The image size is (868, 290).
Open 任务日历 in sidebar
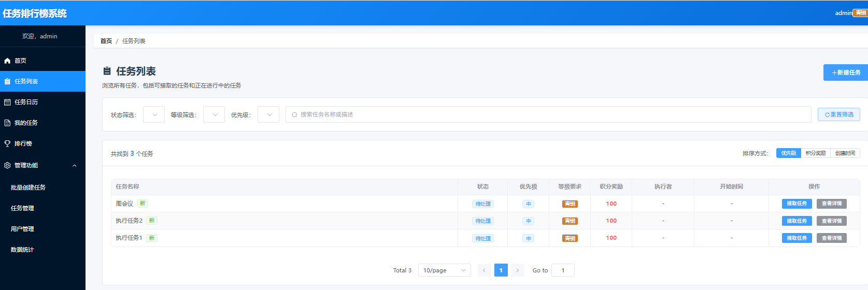(x=42, y=102)
